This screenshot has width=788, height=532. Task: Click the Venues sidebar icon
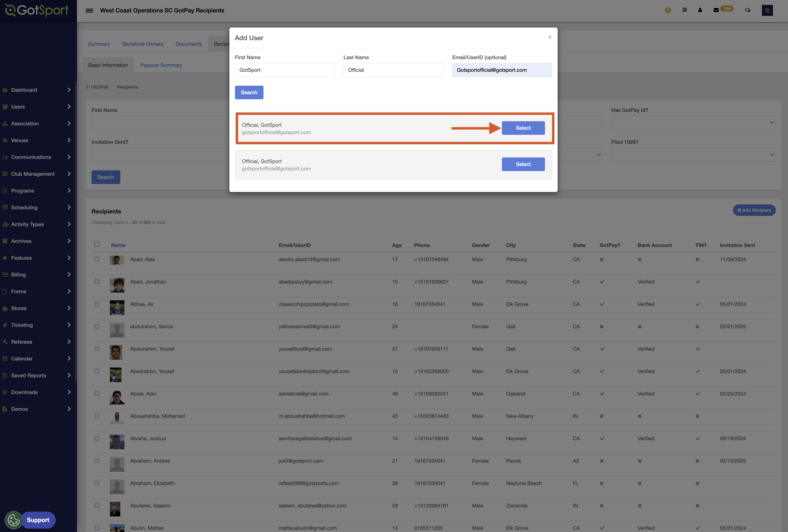point(5,140)
